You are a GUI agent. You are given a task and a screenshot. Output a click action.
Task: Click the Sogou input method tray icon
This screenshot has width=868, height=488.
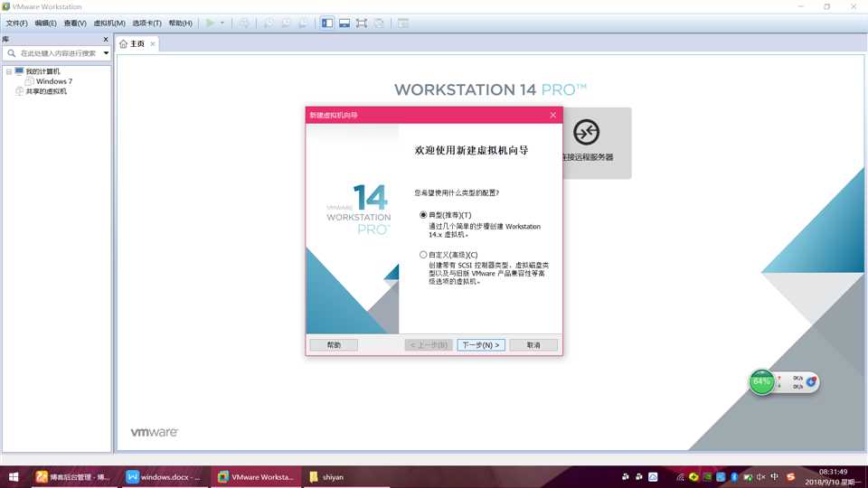[790, 477]
